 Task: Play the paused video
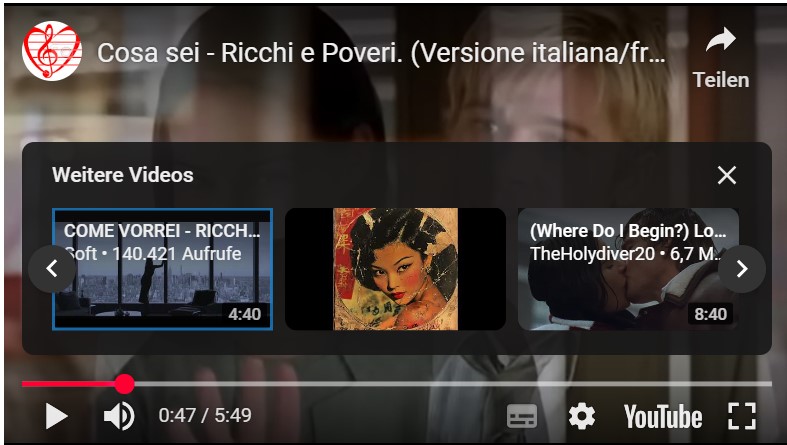[x=56, y=416]
